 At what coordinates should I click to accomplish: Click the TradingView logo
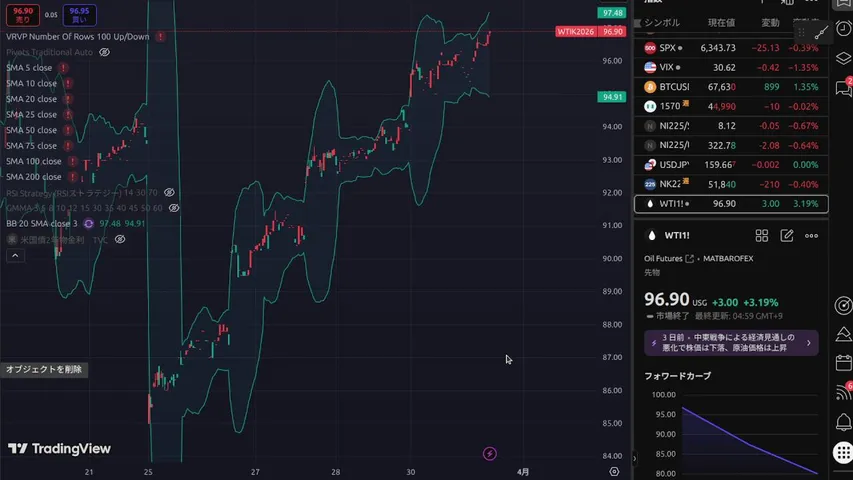click(x=59, y=448)
